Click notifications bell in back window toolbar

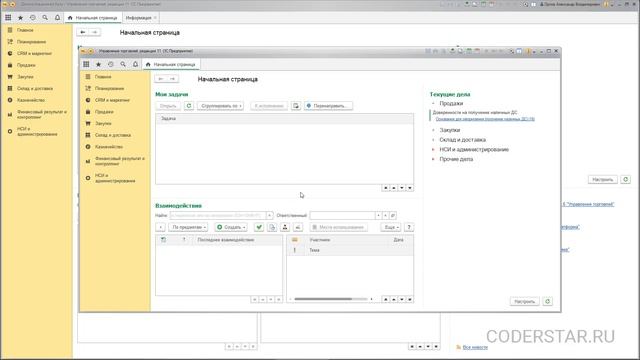click(58, 18)
